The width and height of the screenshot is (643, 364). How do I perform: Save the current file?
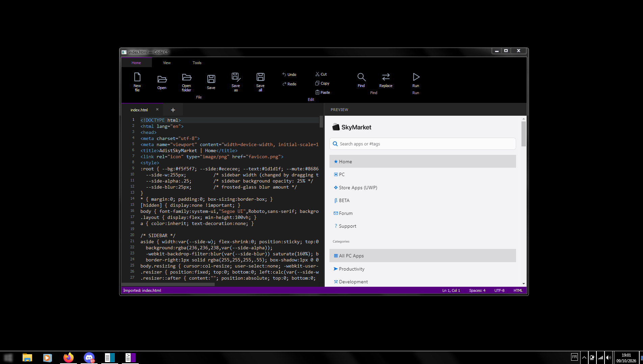coord(211,82)
